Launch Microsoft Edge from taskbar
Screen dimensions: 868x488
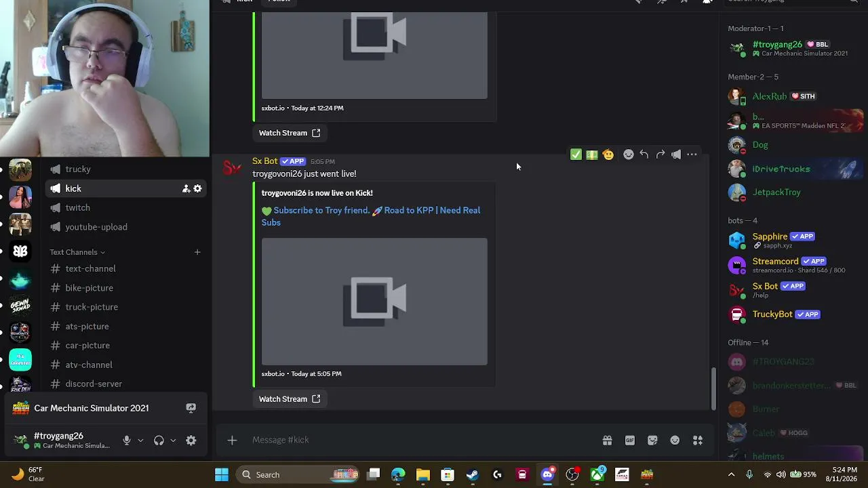pos(398,475)
